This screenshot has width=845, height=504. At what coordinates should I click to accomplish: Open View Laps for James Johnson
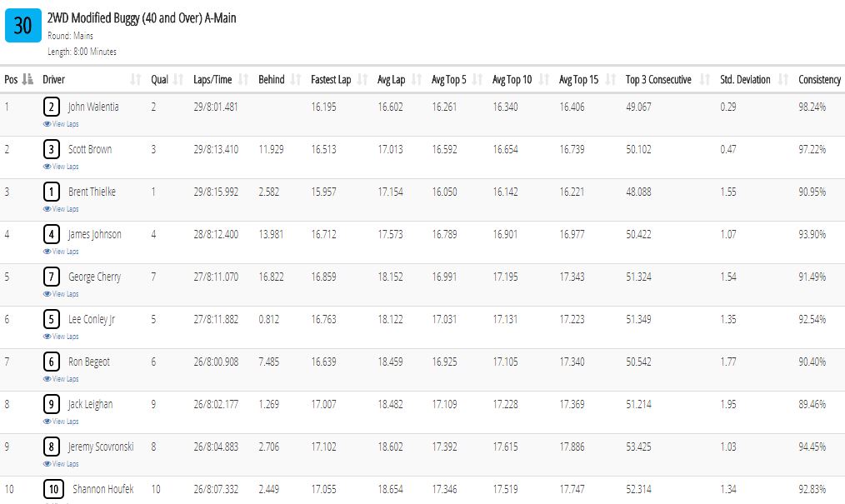(x=61, y=252)
